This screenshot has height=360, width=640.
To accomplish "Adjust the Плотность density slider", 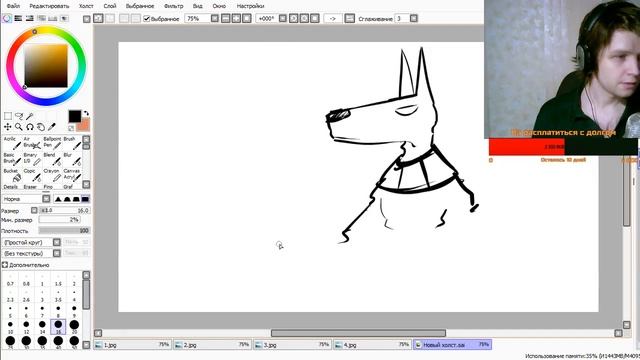I will (64, 231).
